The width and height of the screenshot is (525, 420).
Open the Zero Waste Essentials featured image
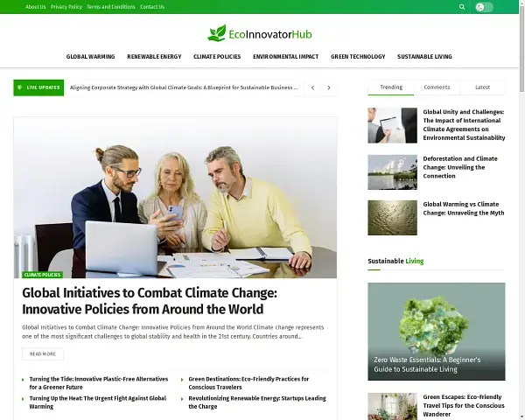tap(437, 332)
